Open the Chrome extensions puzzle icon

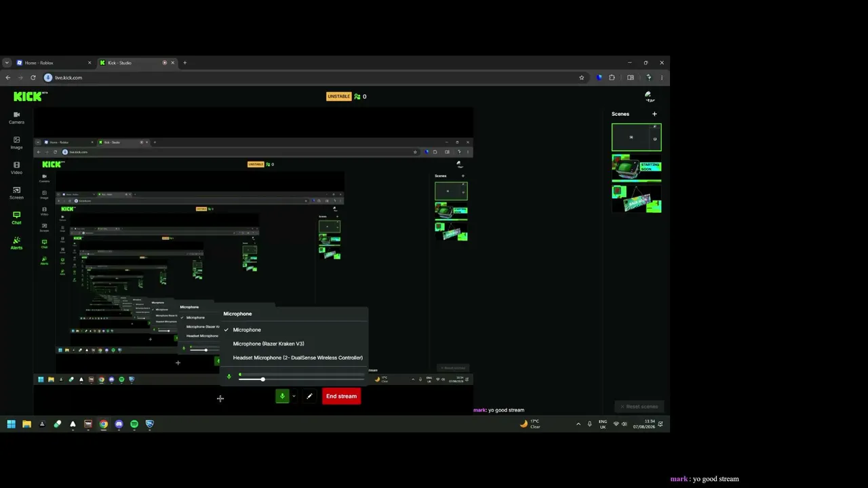point(612,77)
